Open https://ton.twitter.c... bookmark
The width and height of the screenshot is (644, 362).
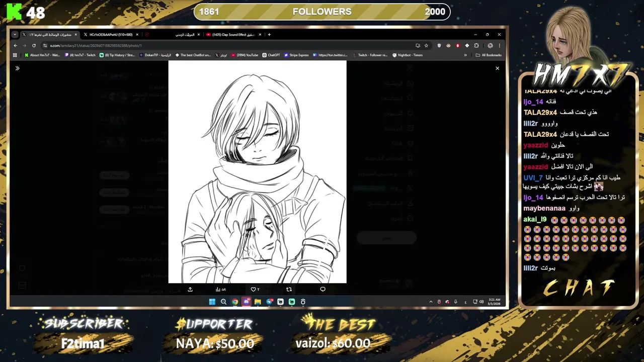(330, 55)
